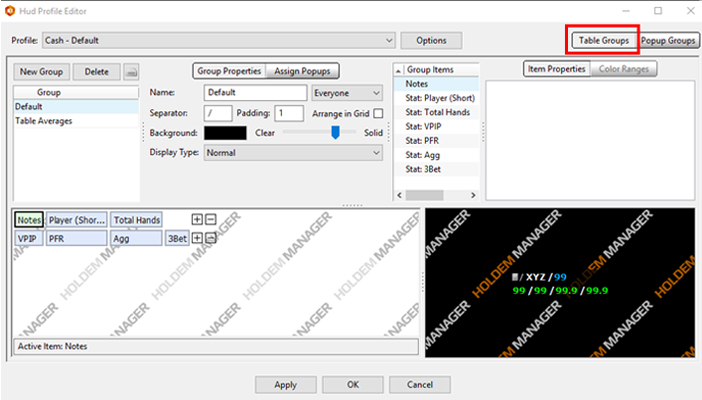Image resolution: width=702 pixels, height=400 pixels.
Task: Select the PFR layout cell
Action: (77, 238)
